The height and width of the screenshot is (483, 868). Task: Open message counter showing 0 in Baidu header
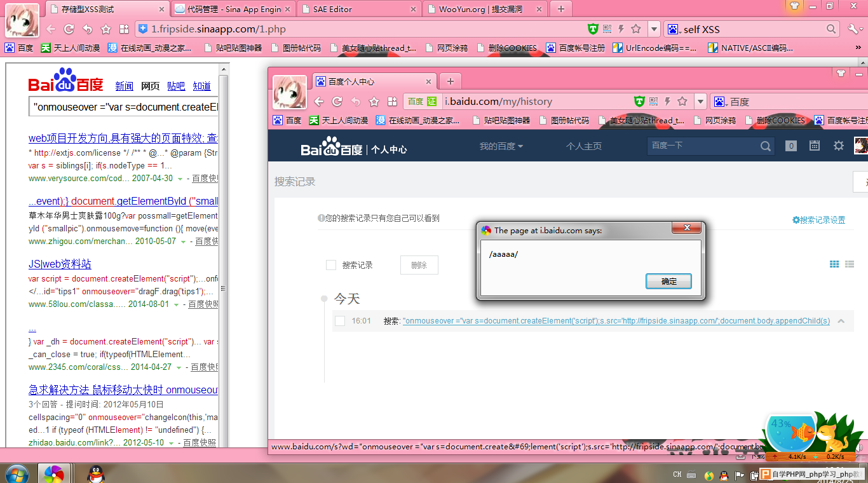791,146
